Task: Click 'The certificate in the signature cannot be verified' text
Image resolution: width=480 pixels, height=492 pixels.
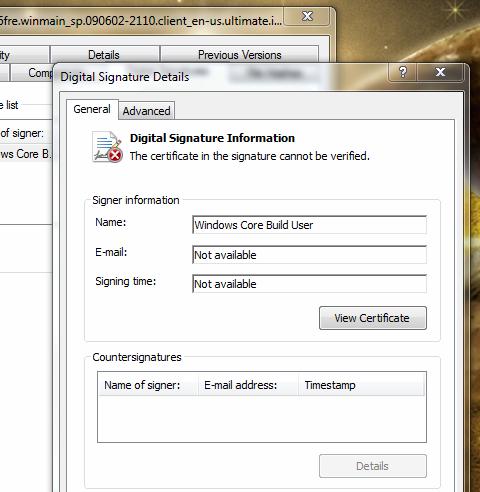Action: tap(250, 156)
